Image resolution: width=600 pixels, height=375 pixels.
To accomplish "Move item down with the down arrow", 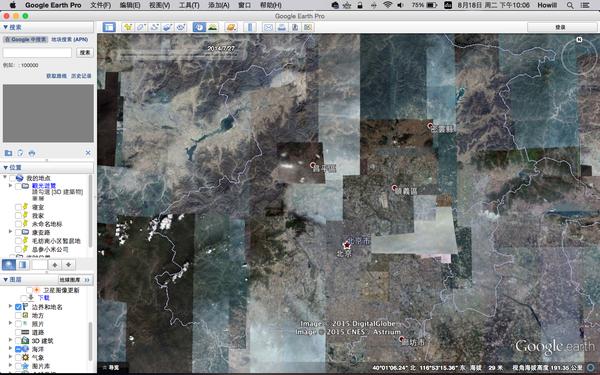I will pyautogui.click(x=68, y=264).
